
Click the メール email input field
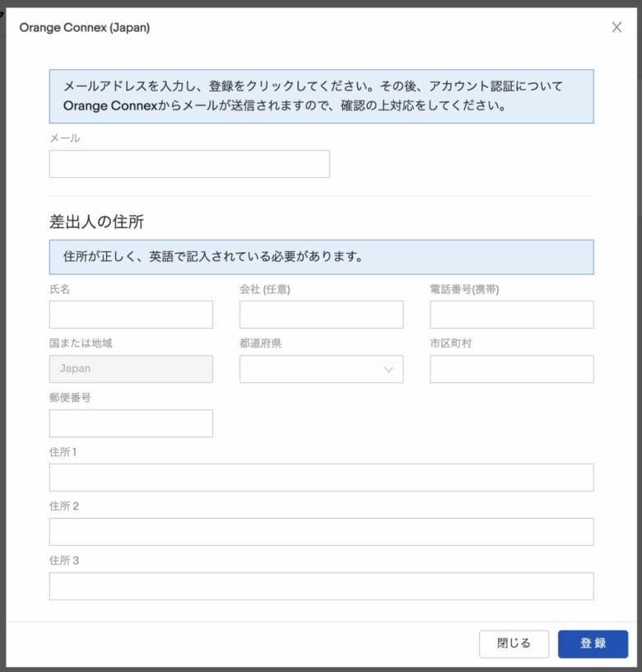pos(189,164)
